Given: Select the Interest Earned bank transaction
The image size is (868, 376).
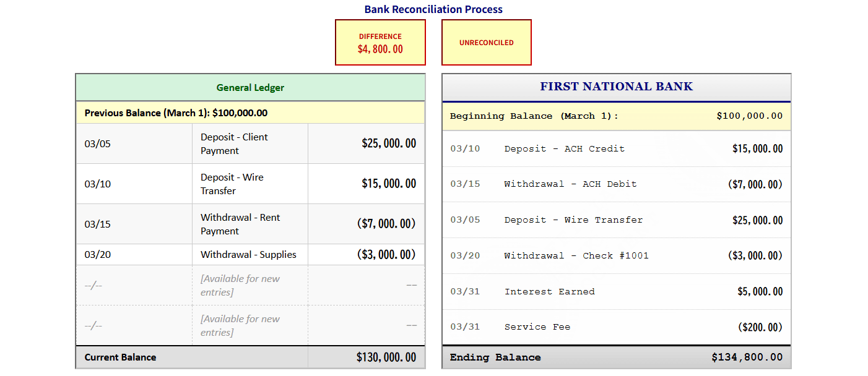Looking at the screenshot, I should point(616,292).
